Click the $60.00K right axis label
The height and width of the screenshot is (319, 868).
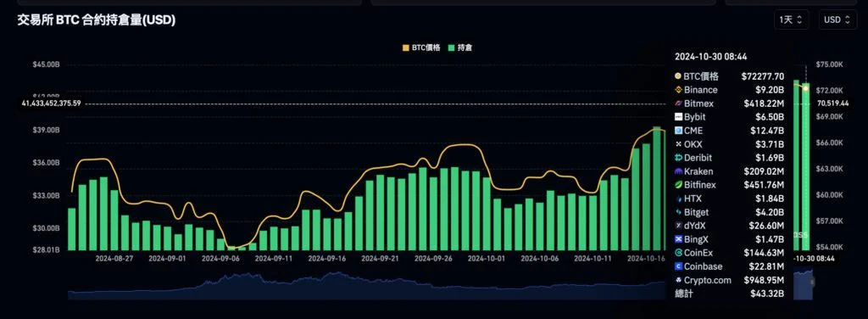point(829,195)
